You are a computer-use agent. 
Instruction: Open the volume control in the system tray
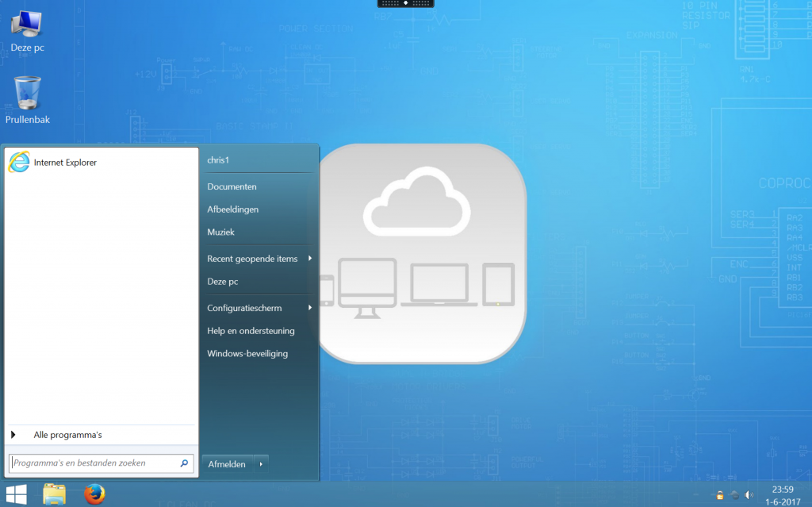749,495
